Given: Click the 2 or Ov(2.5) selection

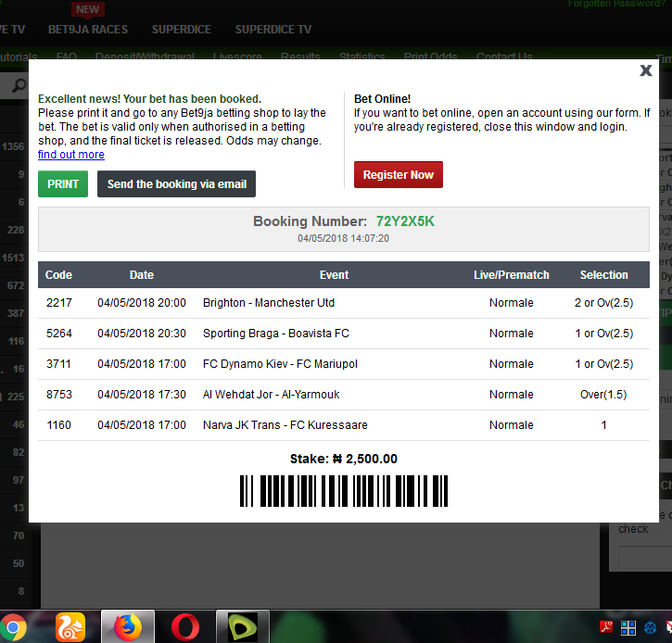Looking at the screenshot, I should click(x=603, y=302).
